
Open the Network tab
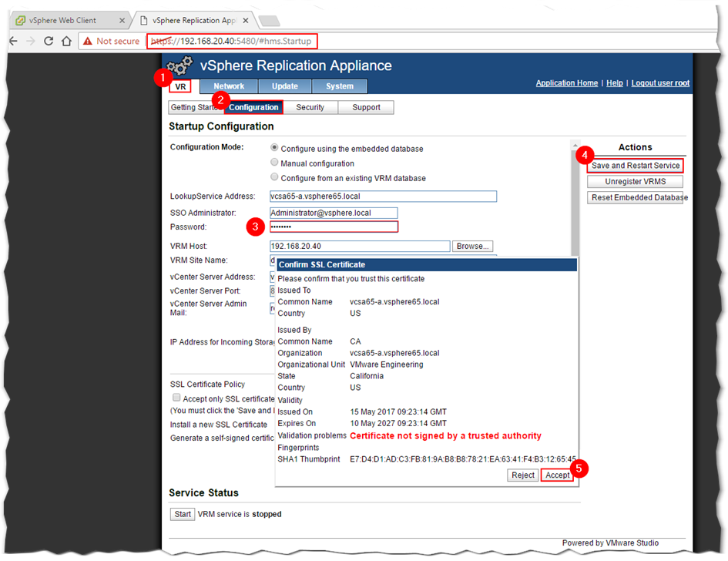pyautogui.click(x=229, y=86)
